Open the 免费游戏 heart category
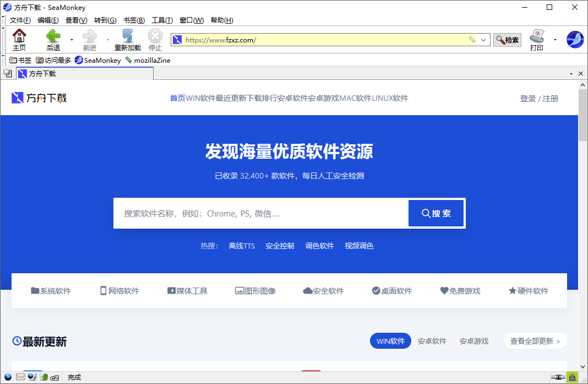The width and height of the screenshot is (588, 384). point(460,291)
